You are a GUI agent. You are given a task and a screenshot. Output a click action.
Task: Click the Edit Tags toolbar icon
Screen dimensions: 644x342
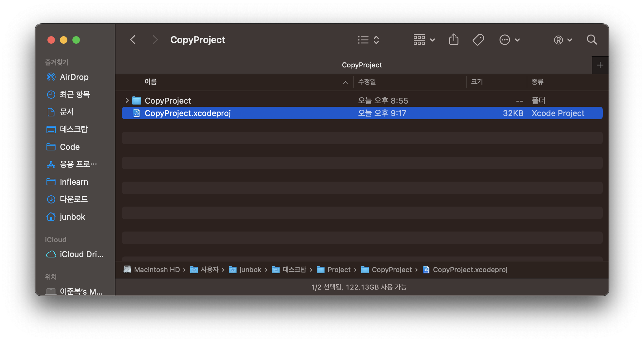tap(478, 40)
